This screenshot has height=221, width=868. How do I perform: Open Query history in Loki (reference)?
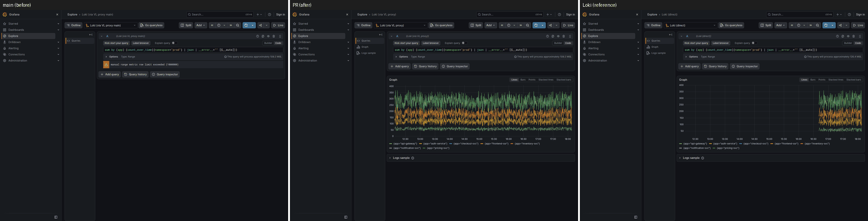715,66
